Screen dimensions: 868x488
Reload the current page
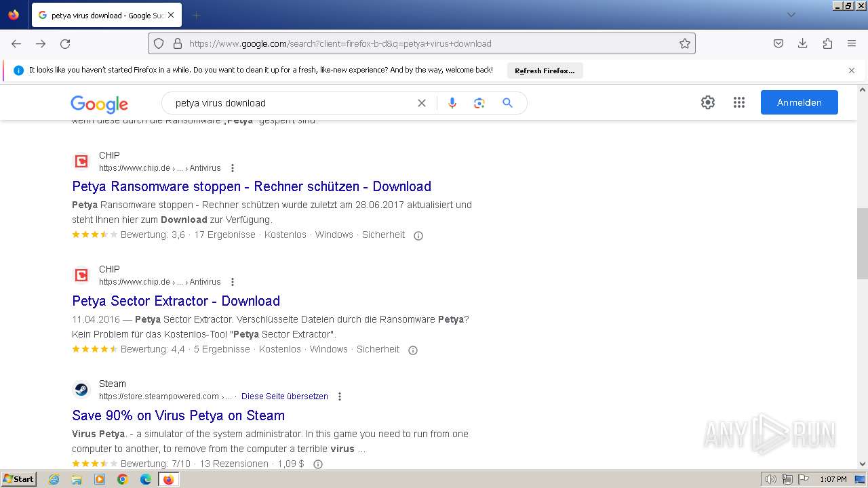[65, 43]
